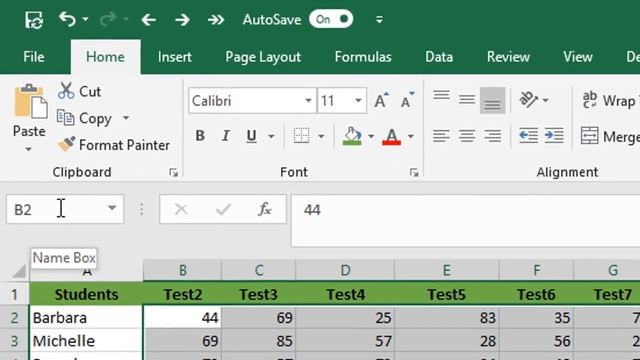Open the Clipboard pane launcher
This screenshot has width=640, height=360.
coord(173,173)
